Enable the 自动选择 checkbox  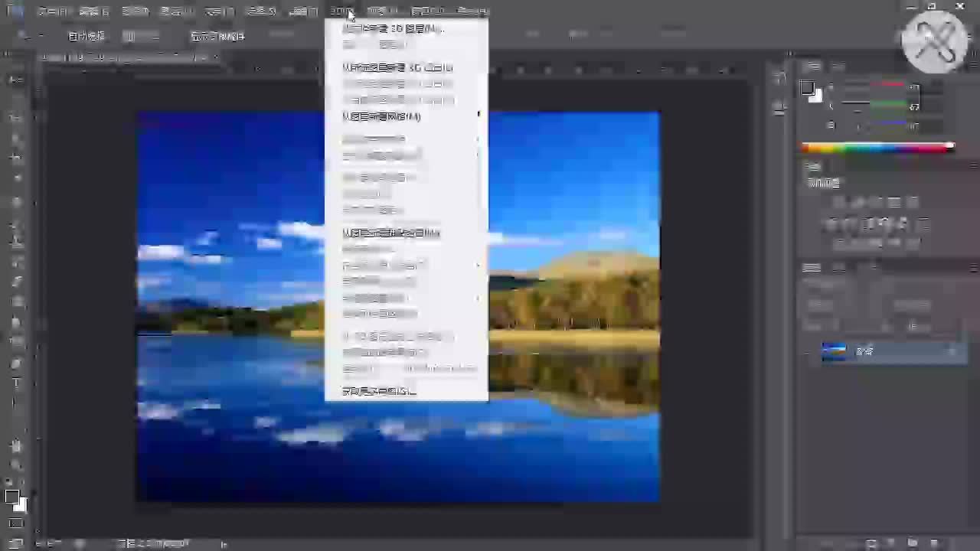click(x=60, y=36)
